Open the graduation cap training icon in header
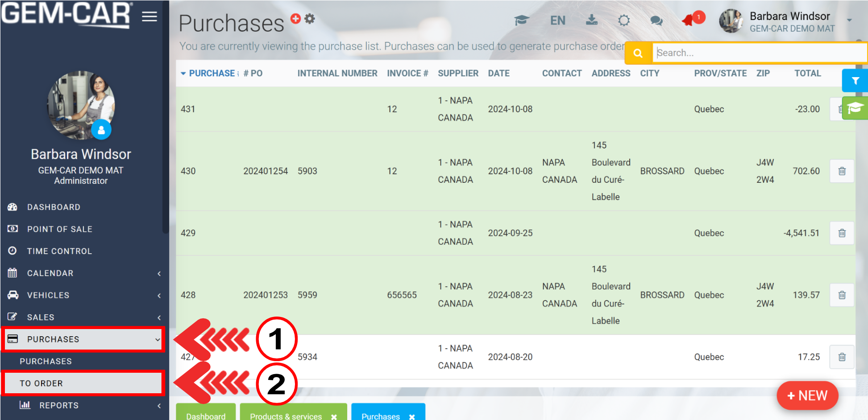This screenshot has height=420, width=868. coord(521,21)
